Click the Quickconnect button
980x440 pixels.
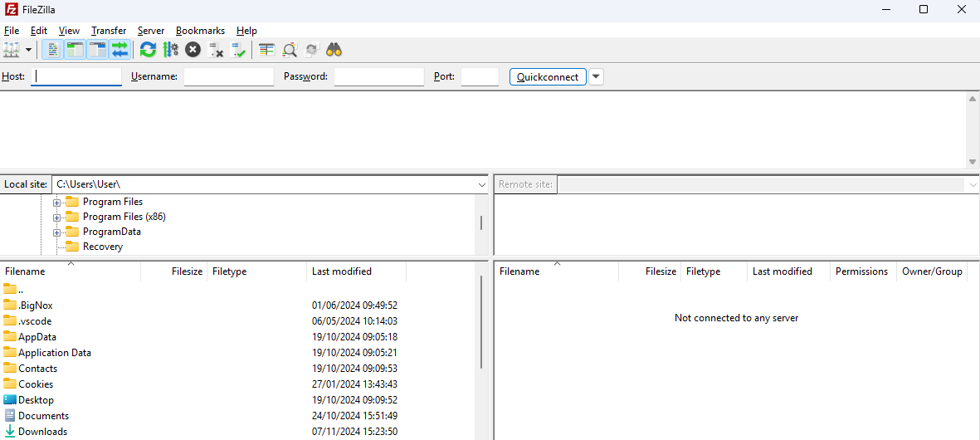(x=549, y=77)
